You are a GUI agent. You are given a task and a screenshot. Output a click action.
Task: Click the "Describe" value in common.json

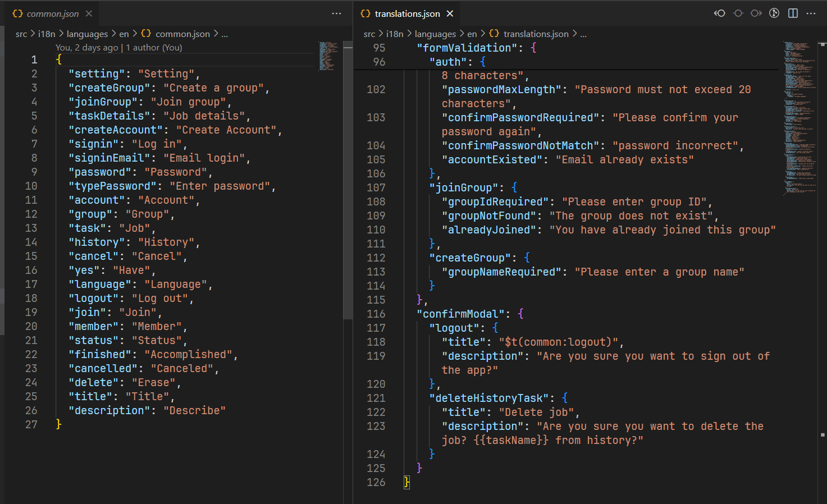194,410
